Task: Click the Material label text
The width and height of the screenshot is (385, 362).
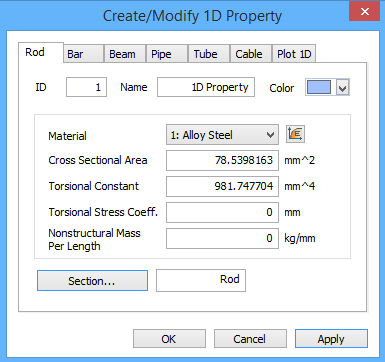Action: pyautogui.click(x=67, y=136)
